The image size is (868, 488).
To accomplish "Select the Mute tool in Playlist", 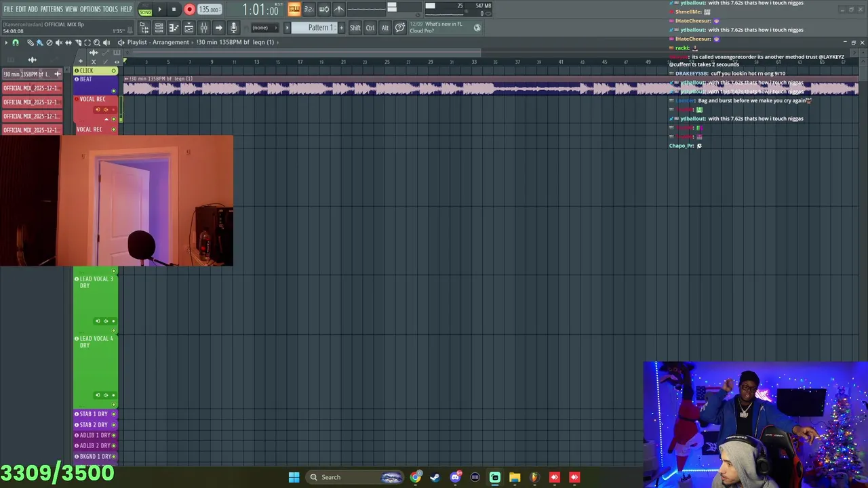I will click(58, 42).
